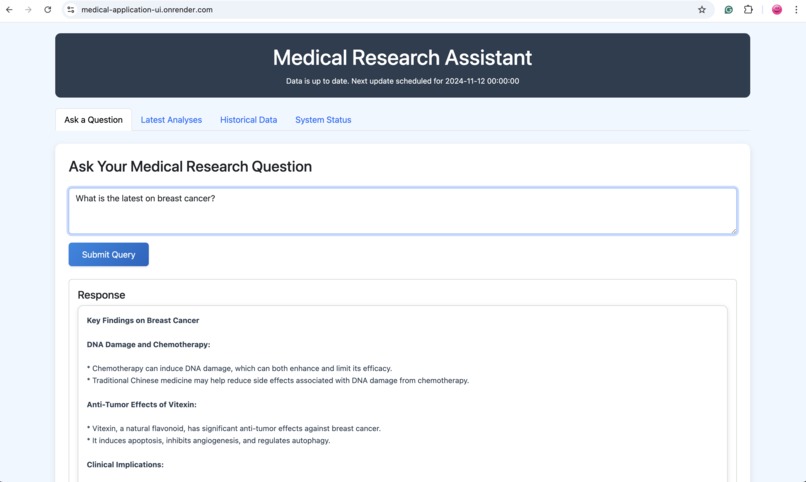Click the Traditional Chinese medicine bullet
The height and width of the screenshot is (482, 806).
(x=278, y=380)
